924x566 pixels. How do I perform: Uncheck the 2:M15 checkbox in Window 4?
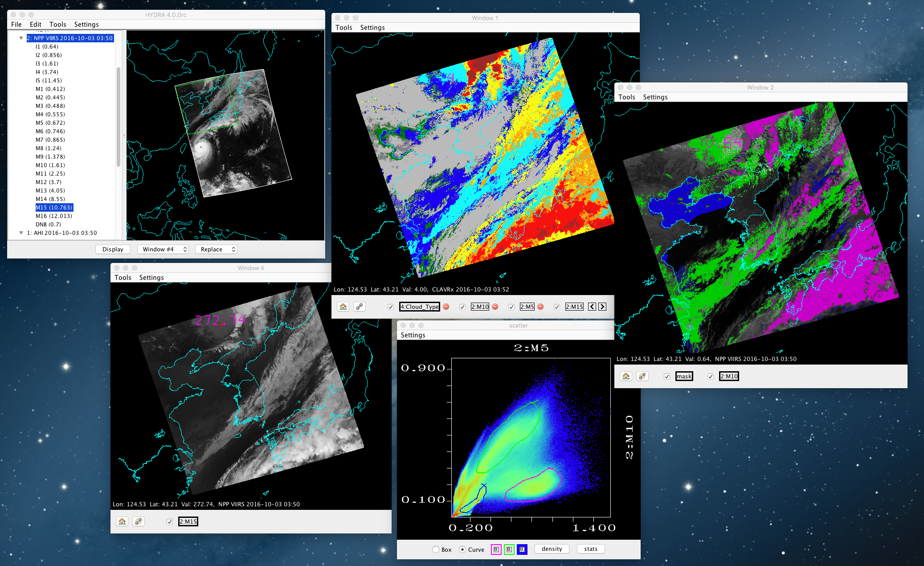point(170,521)
